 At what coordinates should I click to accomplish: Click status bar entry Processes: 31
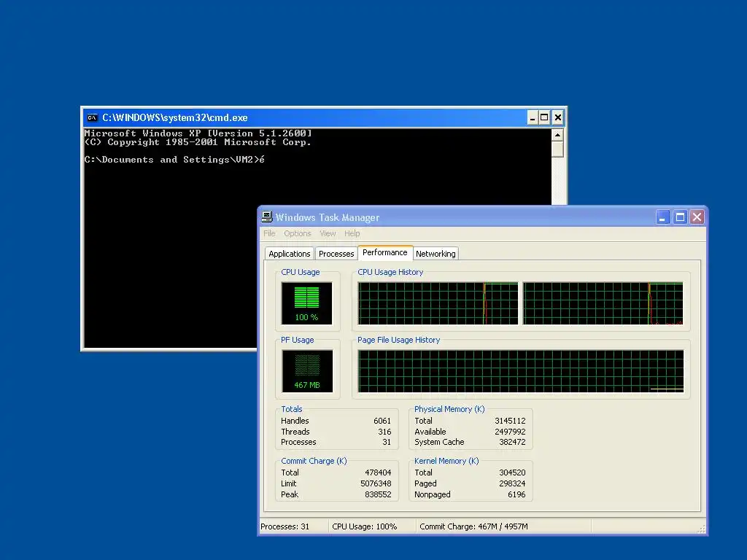(285, 526)
